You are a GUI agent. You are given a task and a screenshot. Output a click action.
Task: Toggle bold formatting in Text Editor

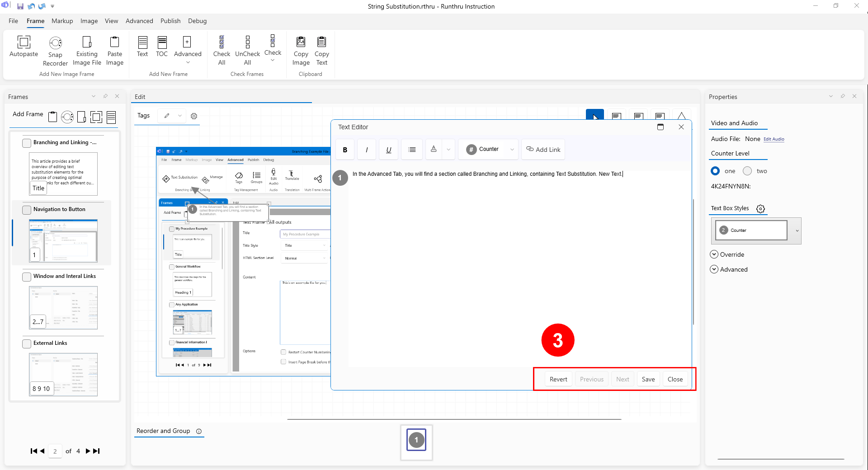(x=345, y=150)
